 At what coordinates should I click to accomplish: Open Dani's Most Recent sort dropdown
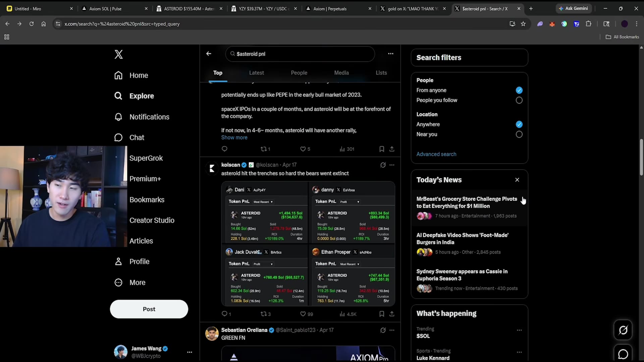click(263, 202)
